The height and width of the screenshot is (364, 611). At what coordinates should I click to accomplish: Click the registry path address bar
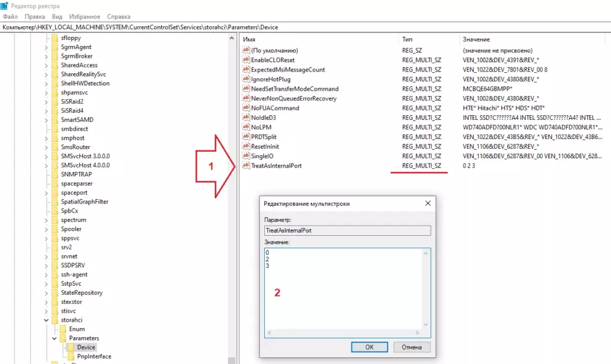(x=305, y=27)
